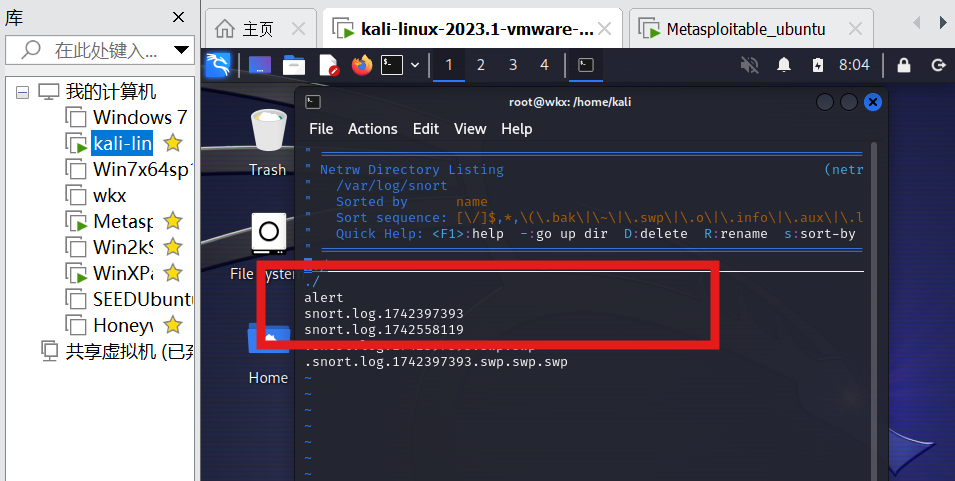Select Win7x64sp1 virtual machine

click(143, 169)
